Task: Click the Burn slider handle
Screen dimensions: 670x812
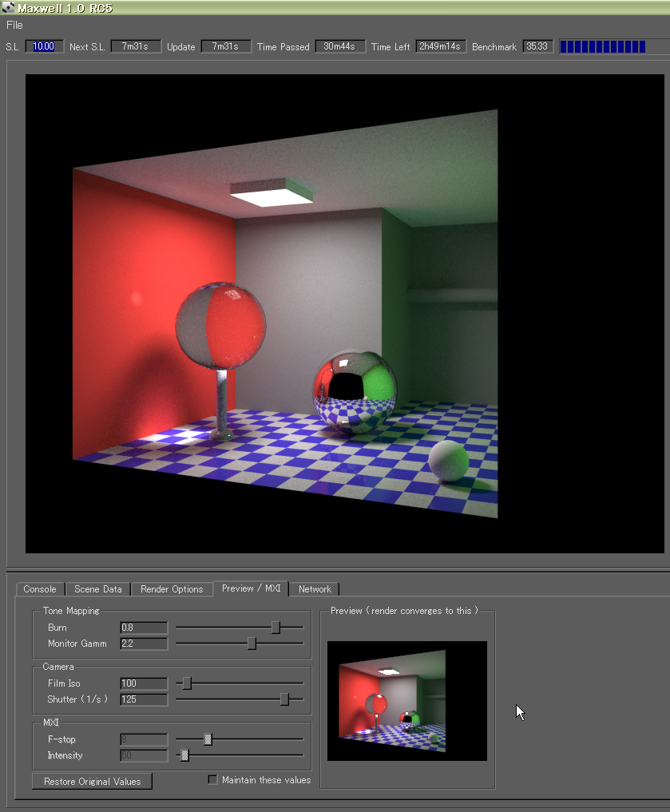Action: pyautogui.click(x=276, y=628)
